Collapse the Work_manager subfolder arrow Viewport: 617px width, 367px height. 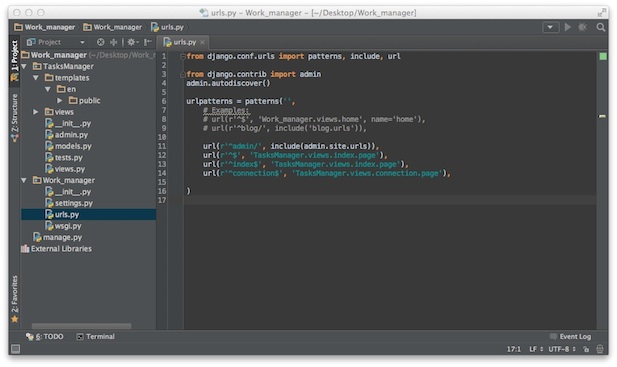(x=24, y=181)
